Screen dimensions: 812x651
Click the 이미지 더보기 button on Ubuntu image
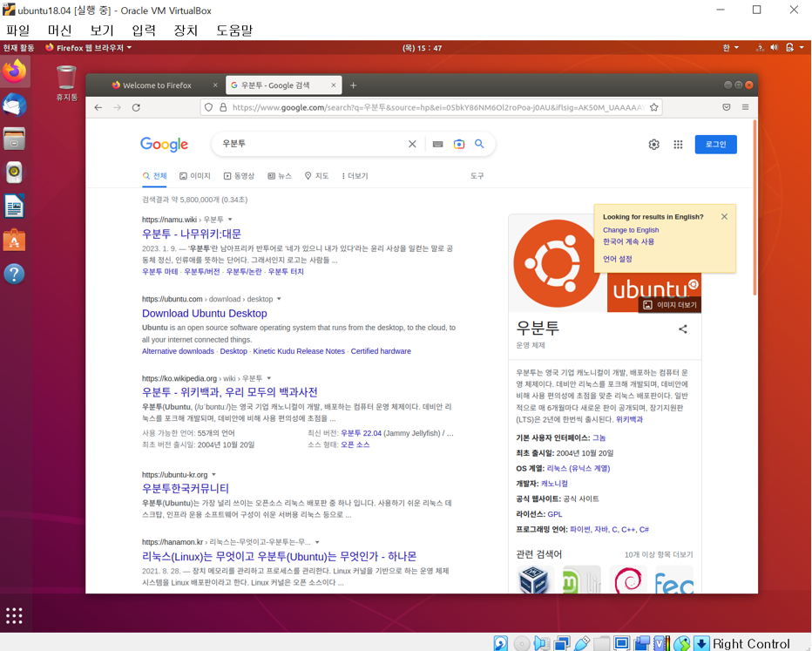pyautogui.click(x=670, y=305)
